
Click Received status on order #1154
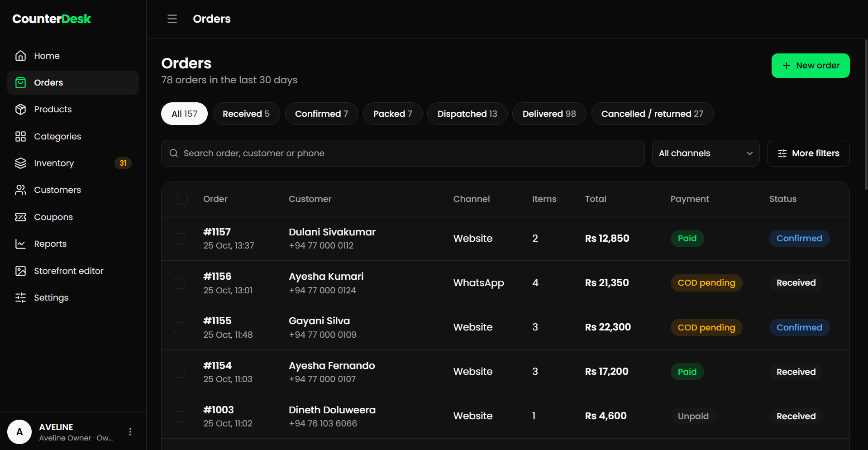point(796,372)
